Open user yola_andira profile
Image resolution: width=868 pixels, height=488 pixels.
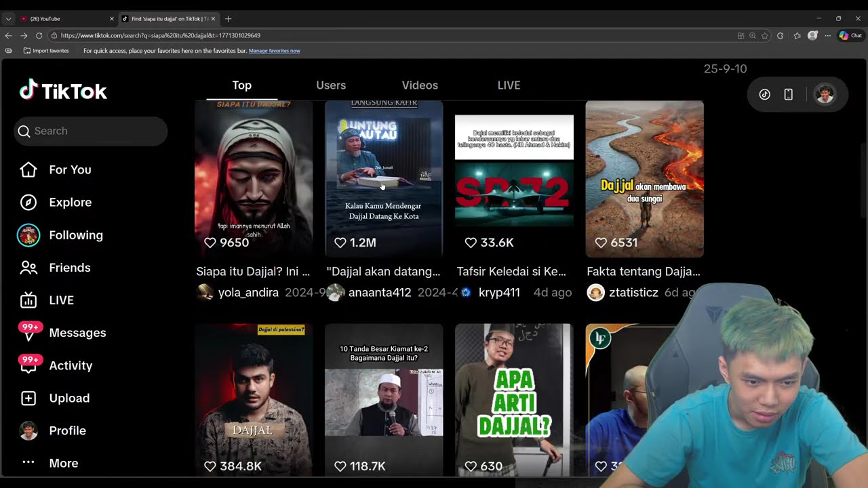248,293
